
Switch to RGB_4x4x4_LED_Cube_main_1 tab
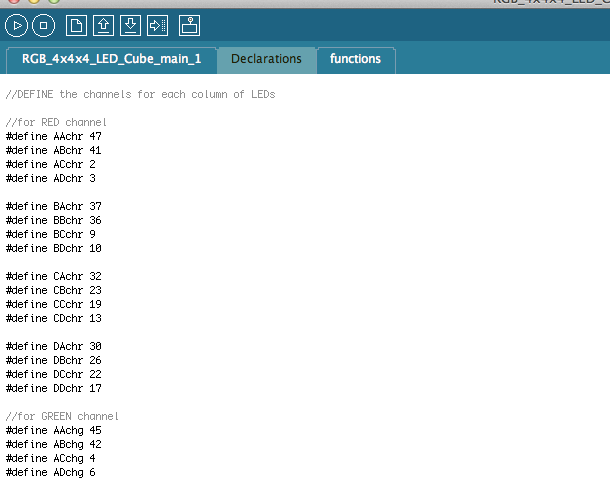coord(112,60)
